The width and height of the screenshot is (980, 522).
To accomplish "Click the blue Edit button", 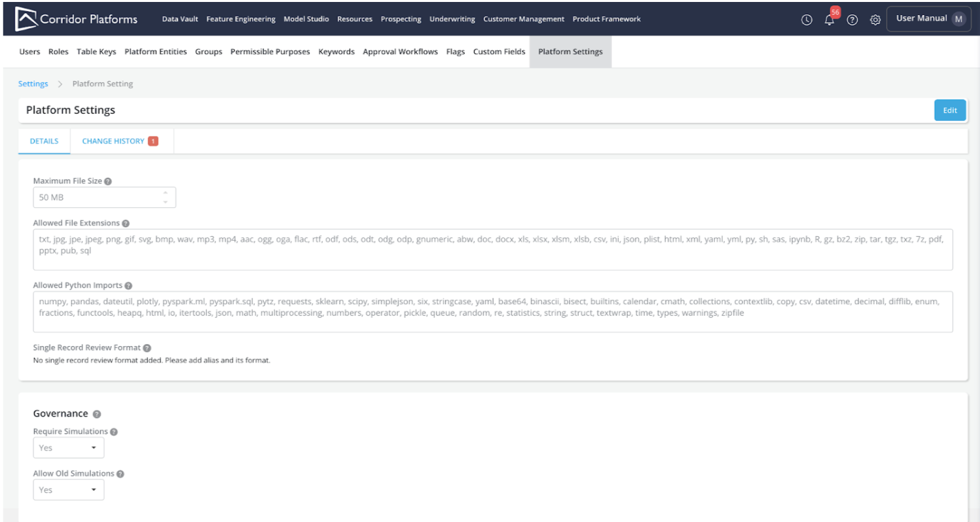I will [x=949, y=111].
